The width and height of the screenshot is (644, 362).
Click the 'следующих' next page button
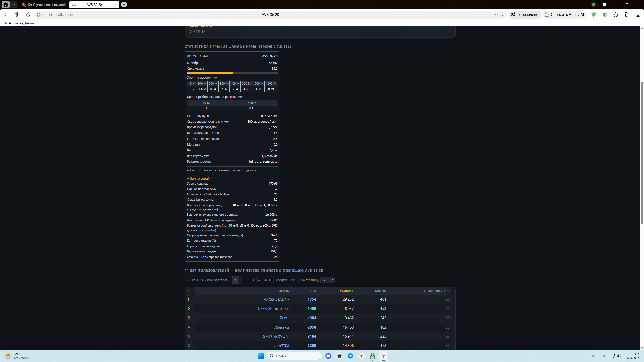(286, 280)
